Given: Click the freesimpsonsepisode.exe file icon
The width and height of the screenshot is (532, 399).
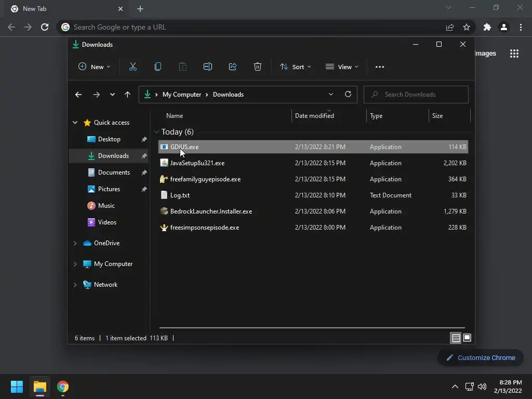Looking at the screenshot, I should tap(164, 228).
